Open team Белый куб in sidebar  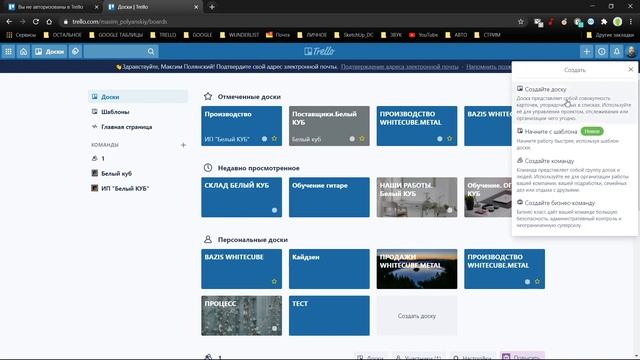[138, 173]
